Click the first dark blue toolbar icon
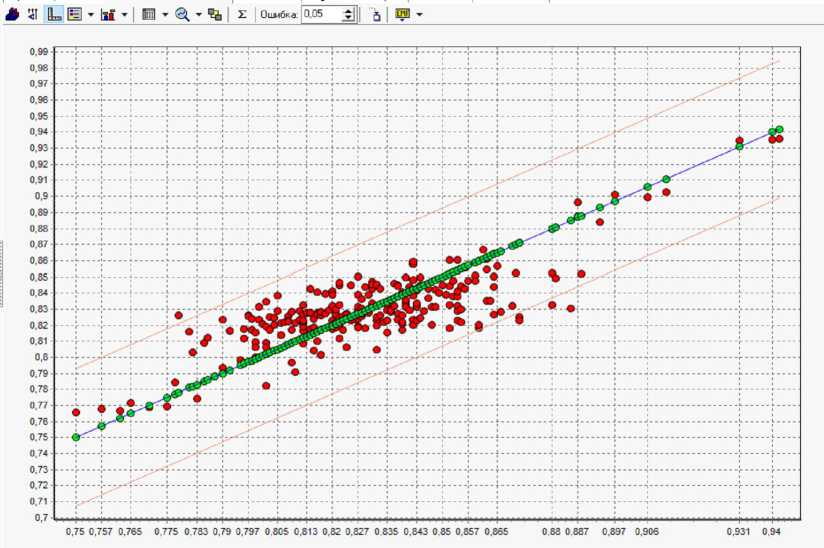This screenshot has height=548, width=824. (12, 15)
